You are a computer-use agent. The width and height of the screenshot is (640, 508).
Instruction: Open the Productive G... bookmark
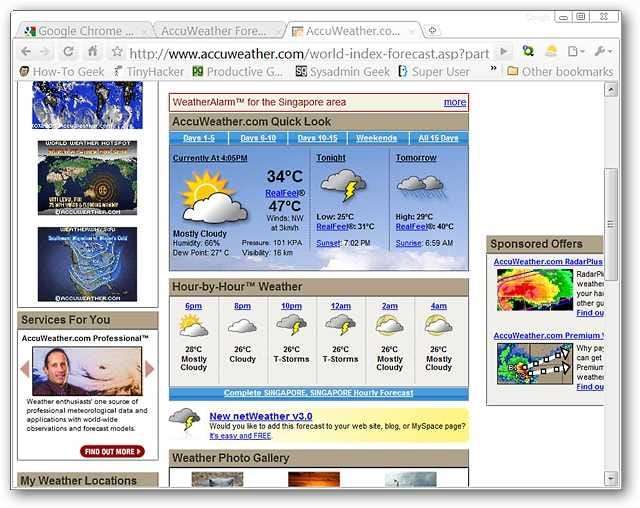click(238, 72)
